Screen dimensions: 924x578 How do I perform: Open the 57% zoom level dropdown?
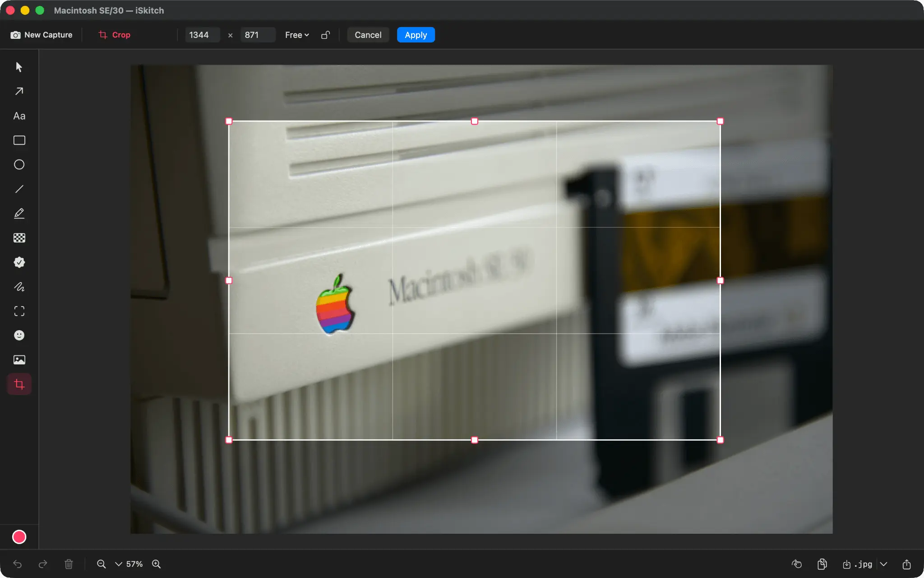[x=129, y=564]
